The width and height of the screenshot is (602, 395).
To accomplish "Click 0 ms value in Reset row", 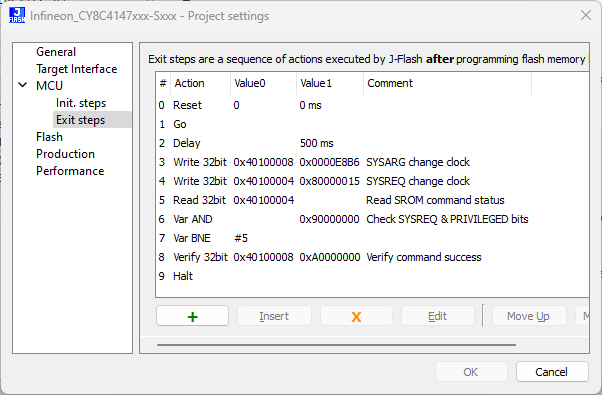I will pos(310,105).
